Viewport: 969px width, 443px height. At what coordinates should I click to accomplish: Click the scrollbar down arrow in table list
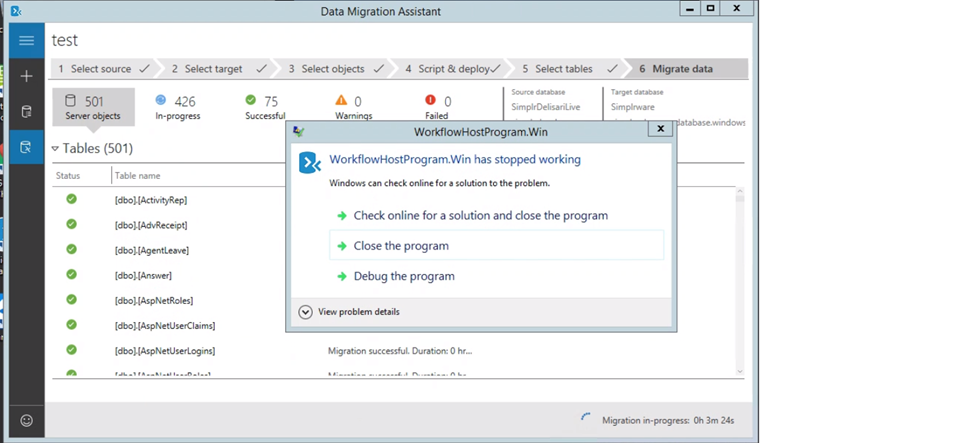(740, 371)
